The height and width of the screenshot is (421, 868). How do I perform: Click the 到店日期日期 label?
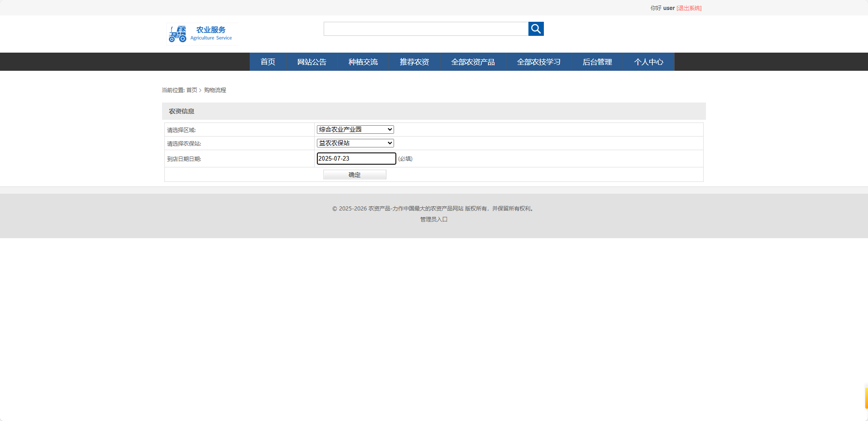pyautogui.click(x=184, y=159)
